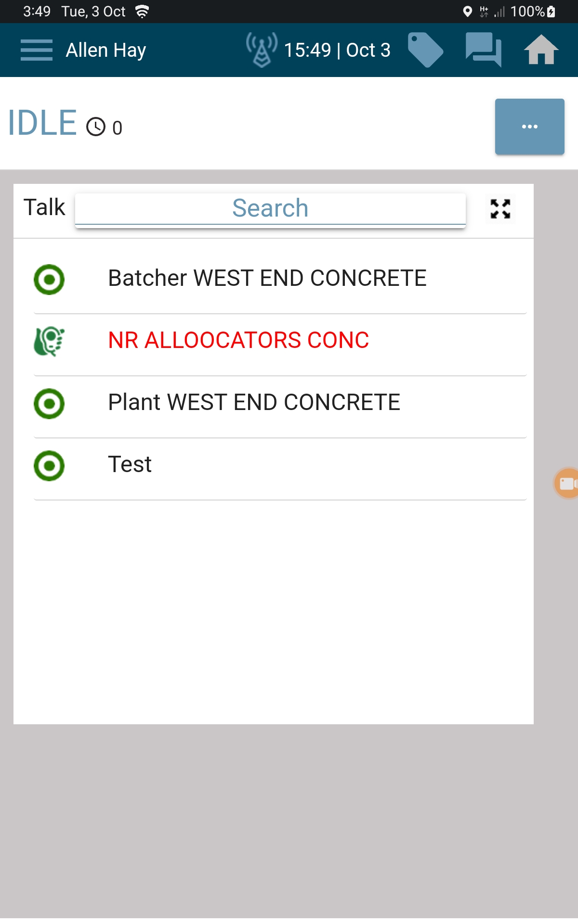
Task: Open the tag icon in header
Action: (x=425, y=50)
